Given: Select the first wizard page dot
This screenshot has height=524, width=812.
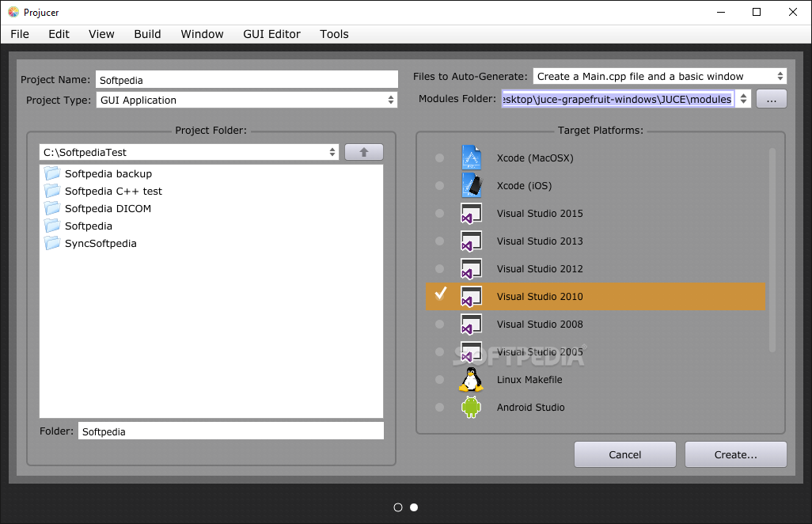Looking at the screenshot, I should (398, 507).
